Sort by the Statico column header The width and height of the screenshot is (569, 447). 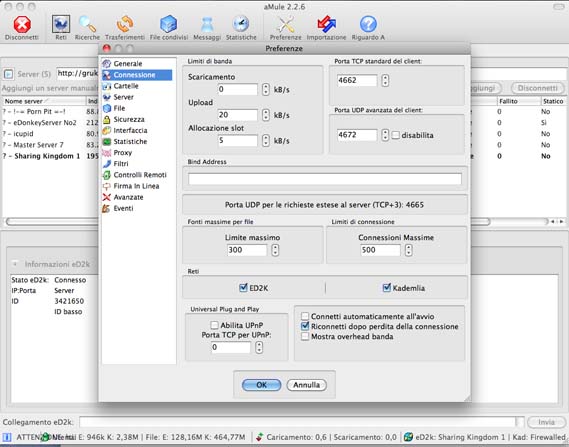tap(553, 101)
